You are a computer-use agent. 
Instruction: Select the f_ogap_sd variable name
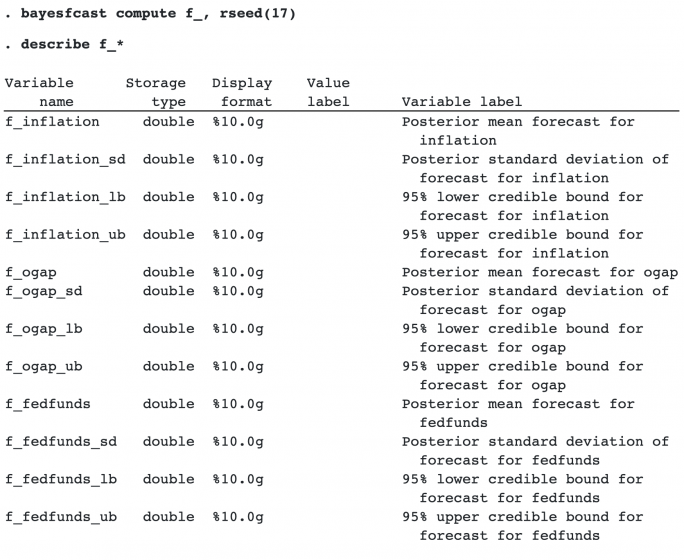(x=44, y=291)
